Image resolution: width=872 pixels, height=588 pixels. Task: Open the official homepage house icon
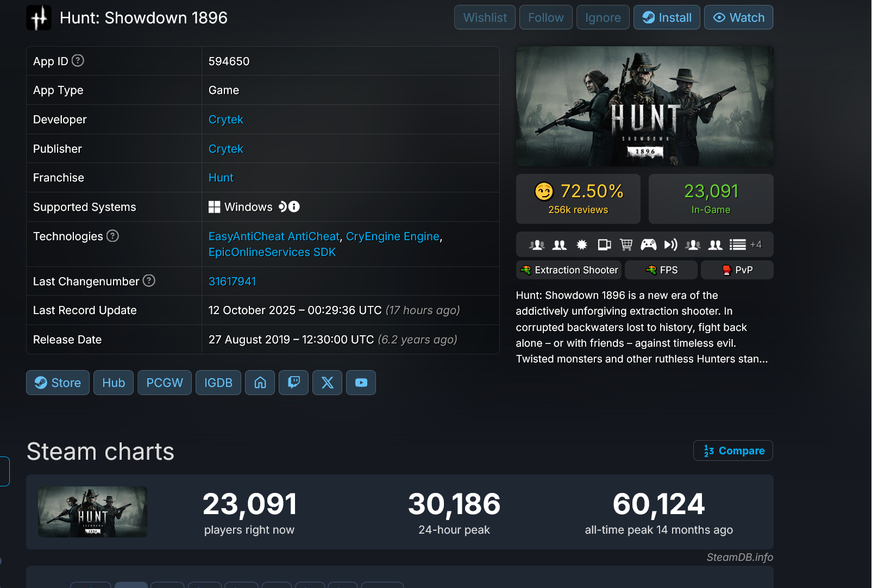pos(260,383)
